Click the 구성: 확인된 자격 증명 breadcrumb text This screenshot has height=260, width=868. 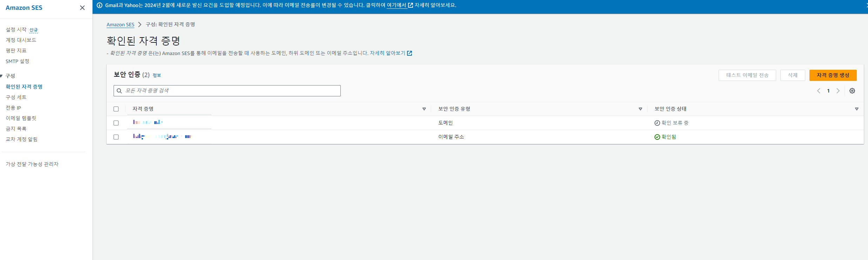pos(170,25)
